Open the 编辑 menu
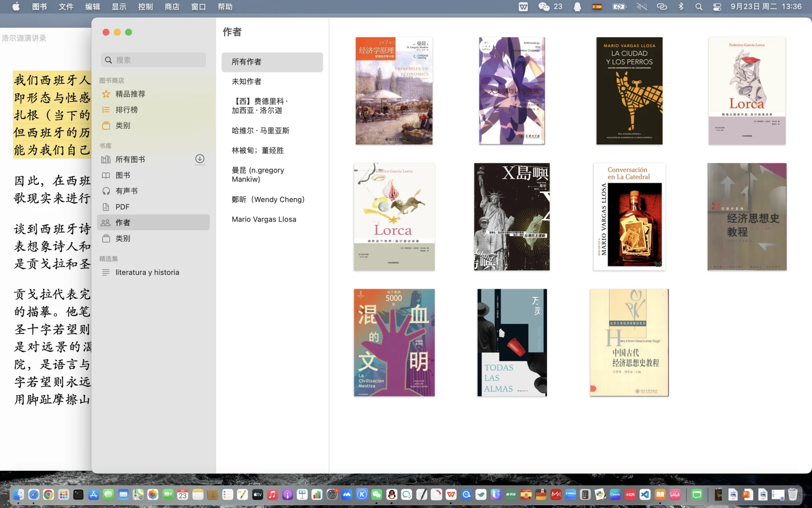This screenshot has width=812, height=508. [x=93, y=7]
